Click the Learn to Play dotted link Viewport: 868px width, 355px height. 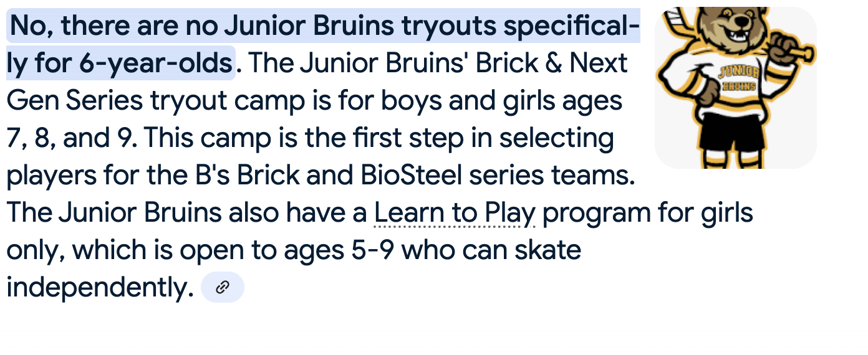pyautogui.click(x=455, y=213)
